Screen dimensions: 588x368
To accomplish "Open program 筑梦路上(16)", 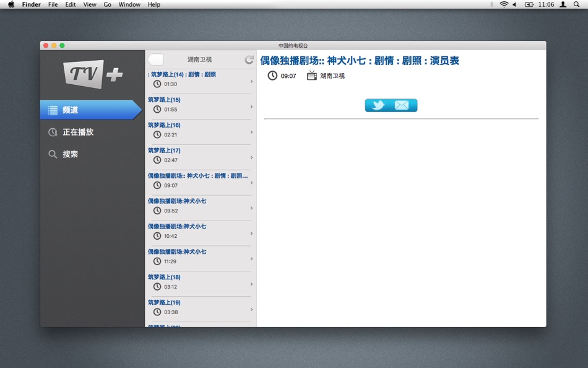I will (x=201, y=132).
